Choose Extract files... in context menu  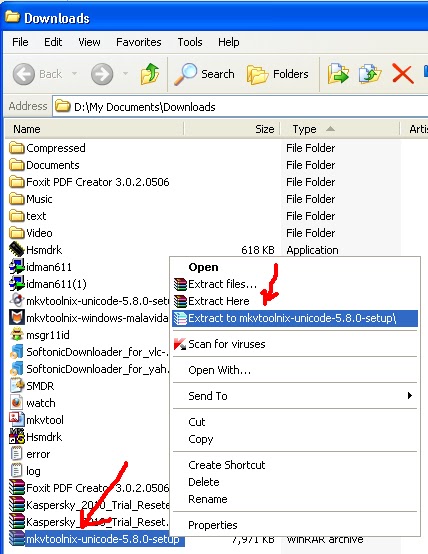(x=295, y=284)
